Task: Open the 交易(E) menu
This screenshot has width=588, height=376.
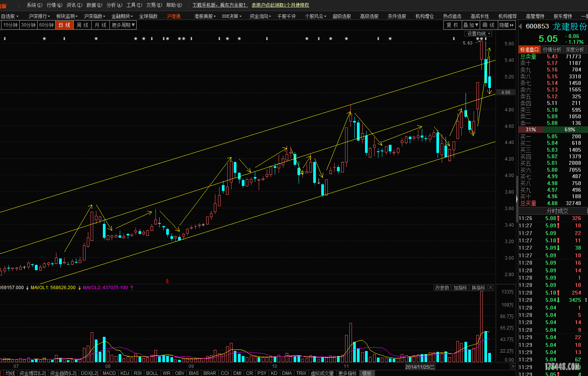Action: [x=154, y=5]
